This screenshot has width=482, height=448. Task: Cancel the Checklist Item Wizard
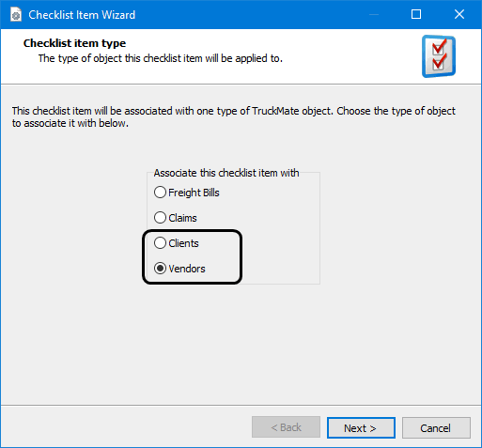pyautogui.click(x=436, y=427)
